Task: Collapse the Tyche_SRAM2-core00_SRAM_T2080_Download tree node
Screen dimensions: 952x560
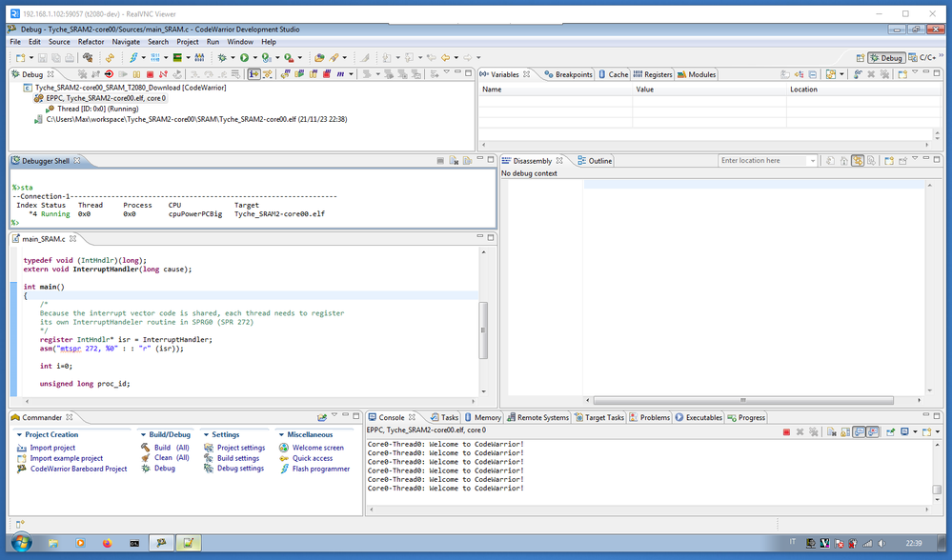Action: tap(19, 90)
